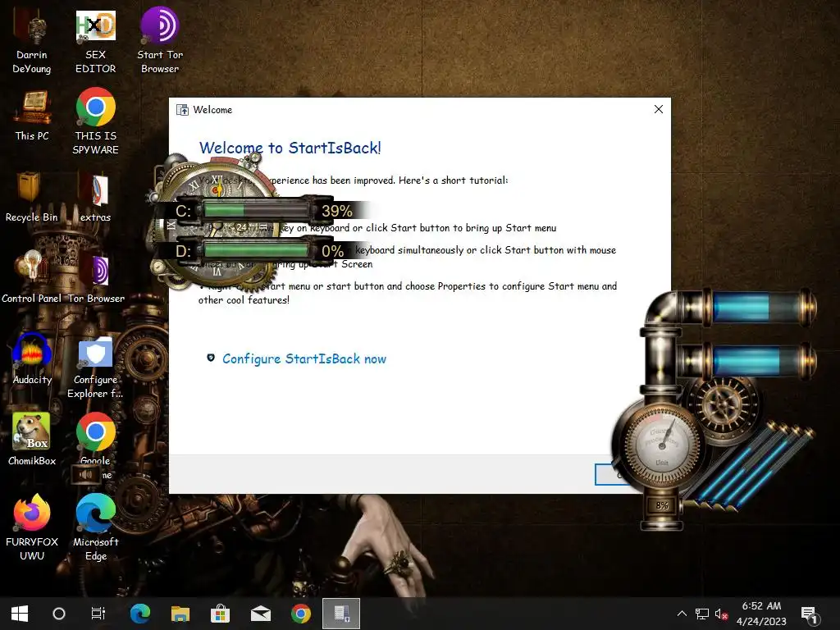Expand hidden system tray icons chevron
The image size is (840, 630).
coord(682,614)
